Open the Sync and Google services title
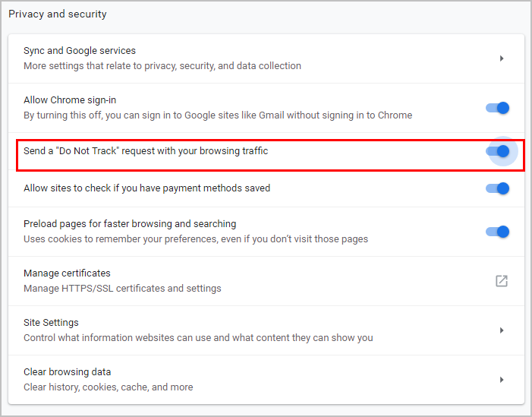Viewport: 532px width, 417px height. 80,51
